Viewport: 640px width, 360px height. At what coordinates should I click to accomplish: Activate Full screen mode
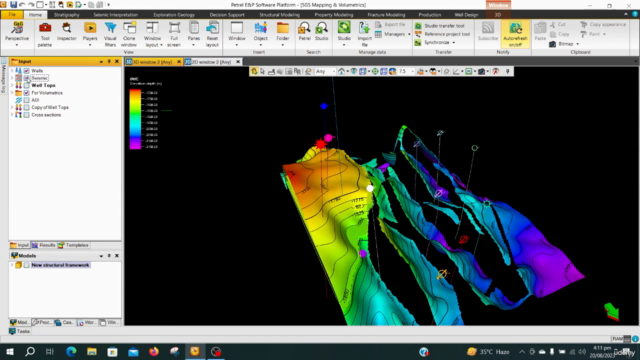click(174, 34)
